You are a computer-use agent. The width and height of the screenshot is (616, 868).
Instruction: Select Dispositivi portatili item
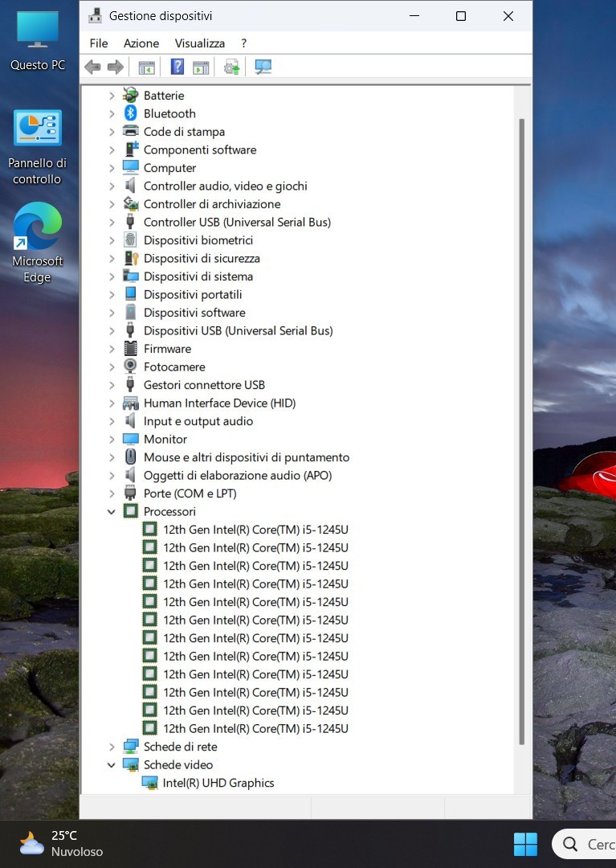pos(193,294)
